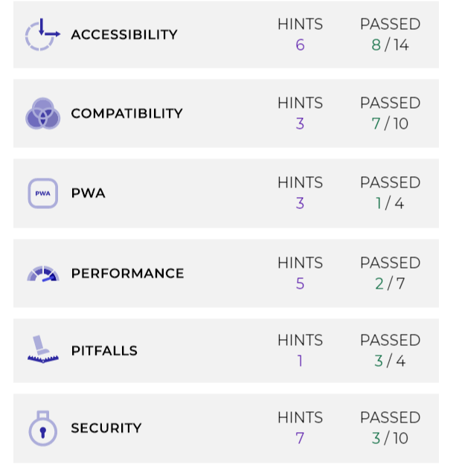Open the COMPATIBILITY category

tap(127, 114)
